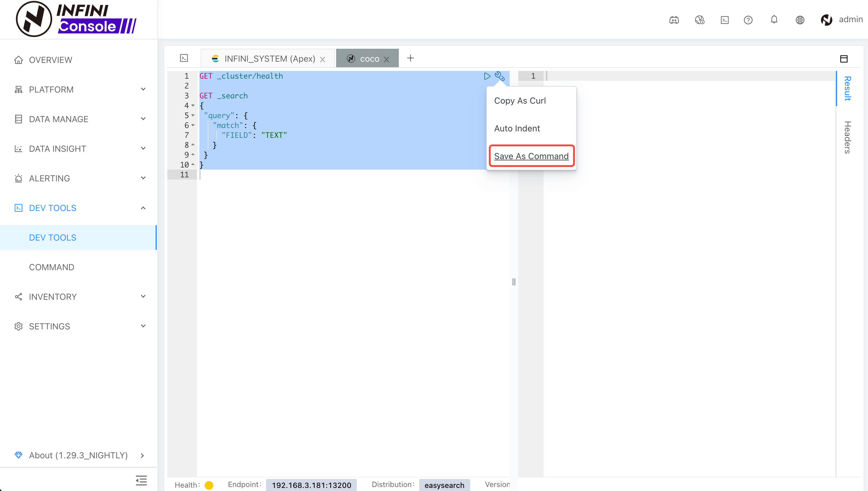Toggle the editor layout icon at the far right
The width and height of the screenshot is (868, 491).
click(844, 59)
